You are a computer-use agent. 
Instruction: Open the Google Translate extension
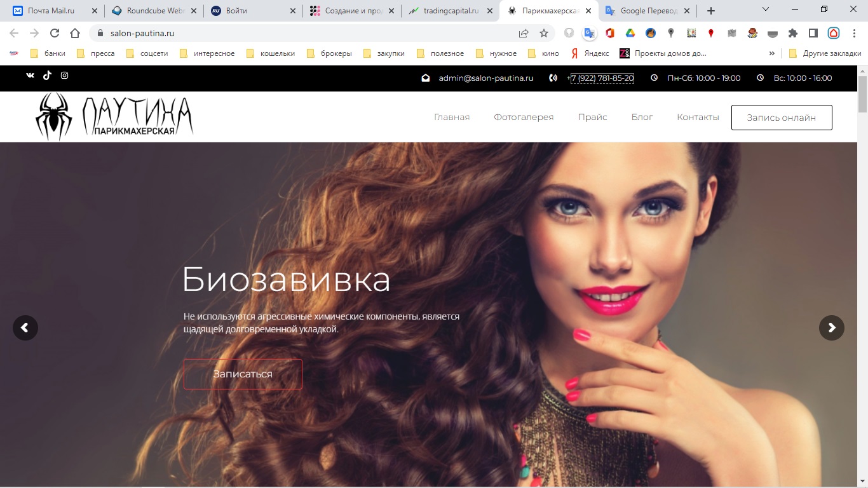tap(590, 33)
